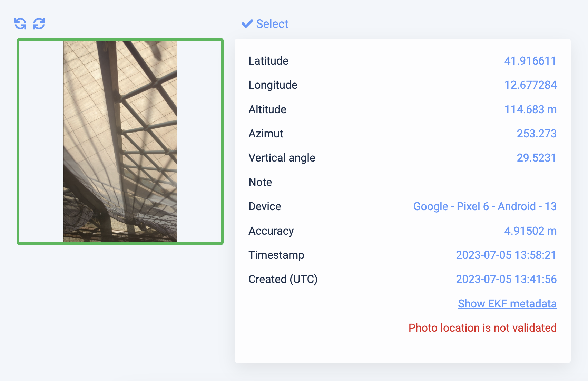The width and height of the screenshot is (588, 381).
Task: Rotate photo counter-clockwise icon
Action: (20, 24)
